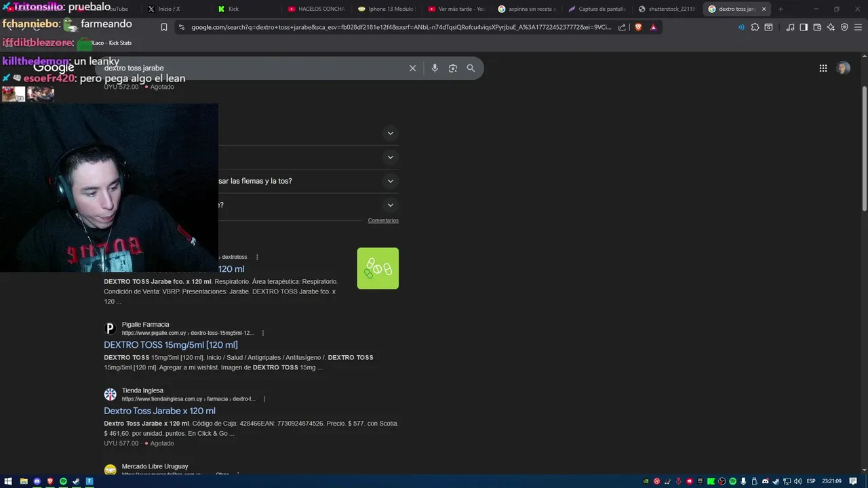Expand the first related question chevron
This screenshot has height=488, width=868.
(390, 134)
